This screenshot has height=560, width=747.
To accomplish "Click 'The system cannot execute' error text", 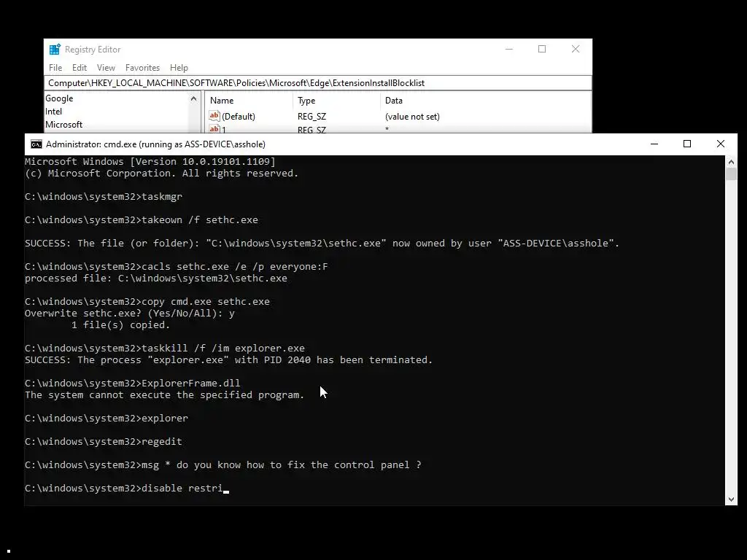I will [x=164, y=394].
